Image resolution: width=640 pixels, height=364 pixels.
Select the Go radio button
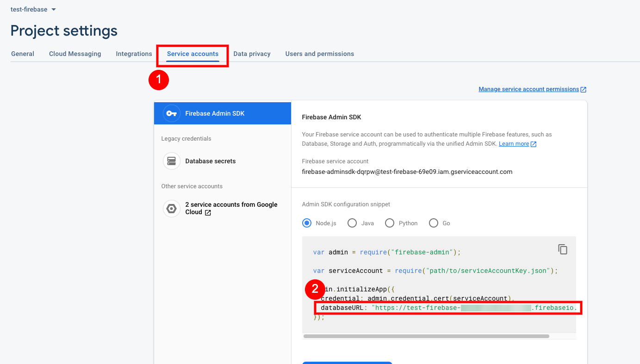tap(434, 223)
